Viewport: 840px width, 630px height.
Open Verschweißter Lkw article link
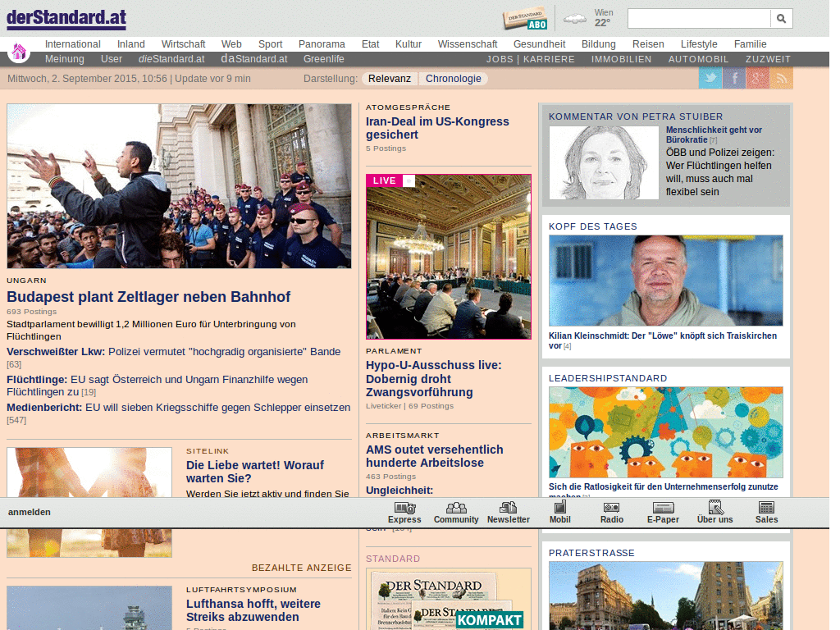174,352
